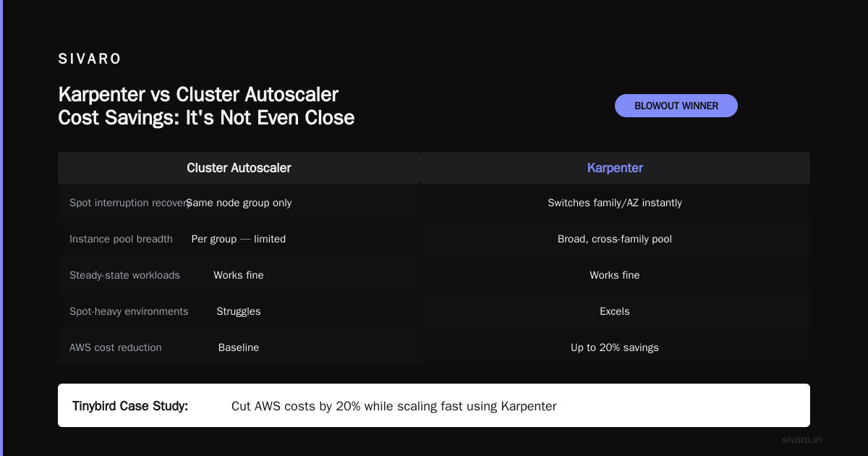
Task: Click the SIVARO logo text
Action: point(90,59)
